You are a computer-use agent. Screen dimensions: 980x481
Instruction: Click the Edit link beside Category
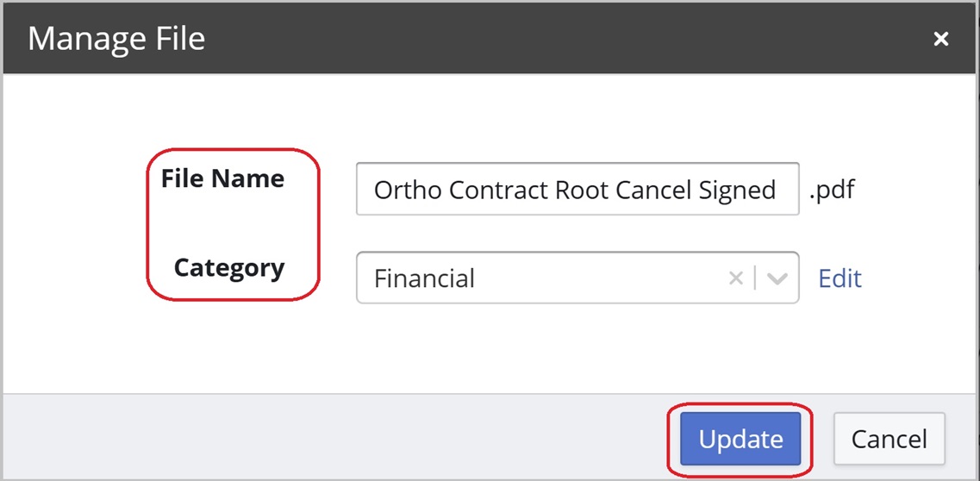tap(840, 278)
